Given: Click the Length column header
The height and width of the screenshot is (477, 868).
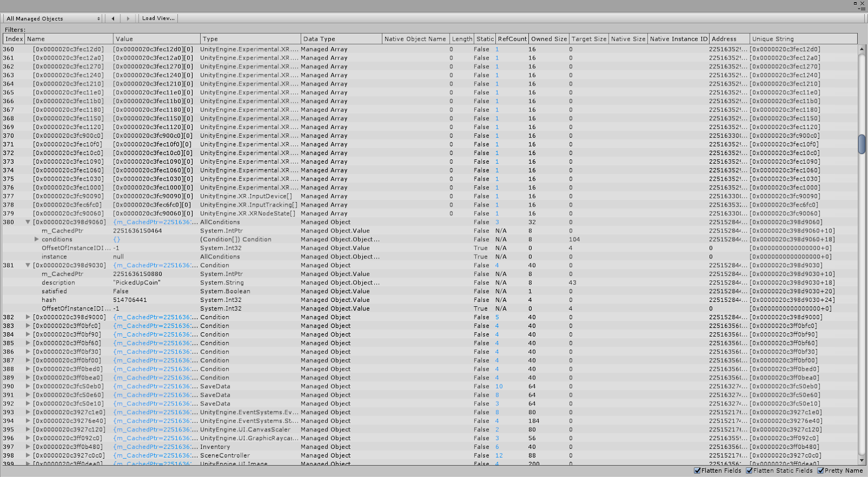Looking at the screenshot, I should 462,39.
